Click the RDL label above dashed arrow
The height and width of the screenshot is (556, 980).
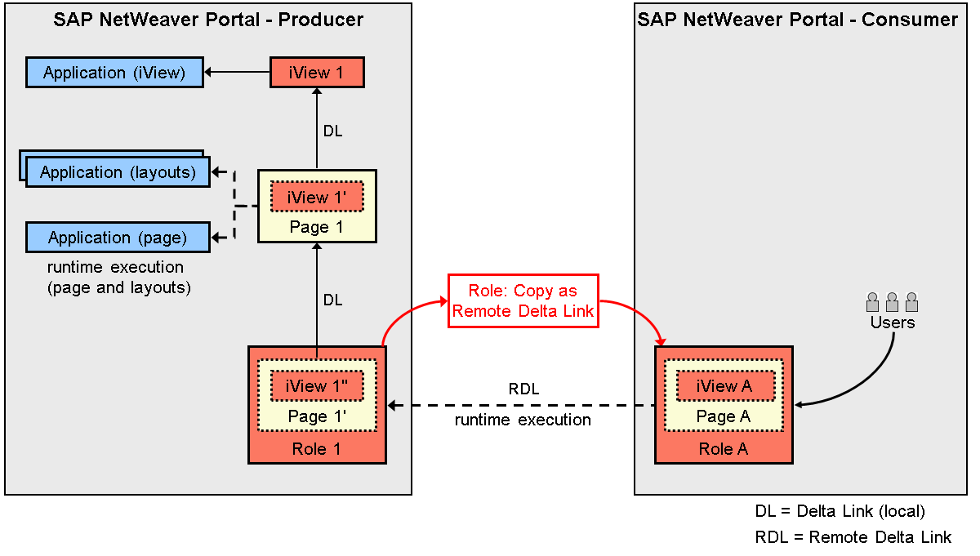click(x=523, y=389)
